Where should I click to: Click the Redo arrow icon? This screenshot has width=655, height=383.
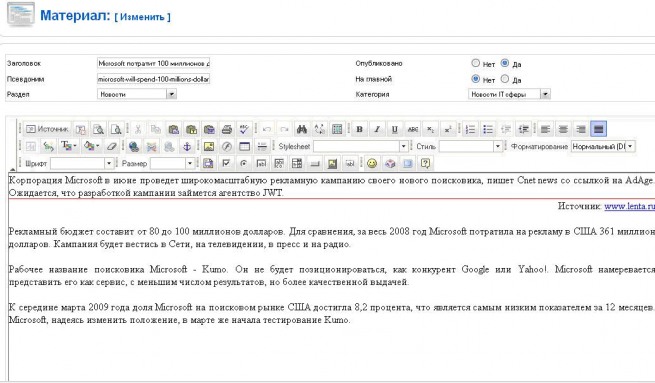click(284, 129)
